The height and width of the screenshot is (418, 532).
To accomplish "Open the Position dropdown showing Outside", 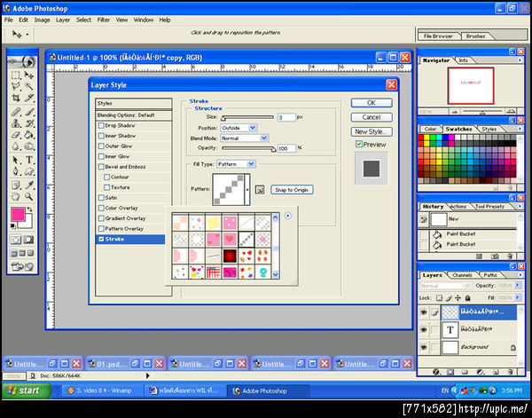I will click(239, 128).
